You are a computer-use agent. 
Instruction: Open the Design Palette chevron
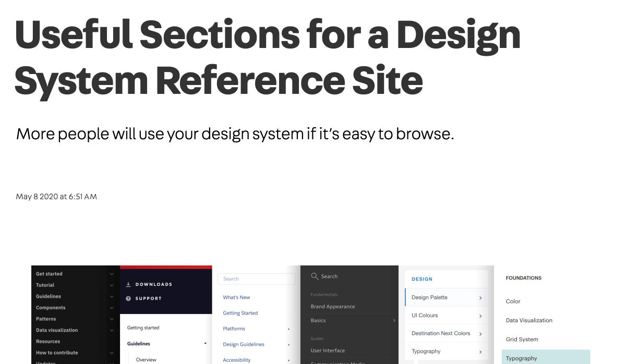pyautogui.click(x=480, y=298)
